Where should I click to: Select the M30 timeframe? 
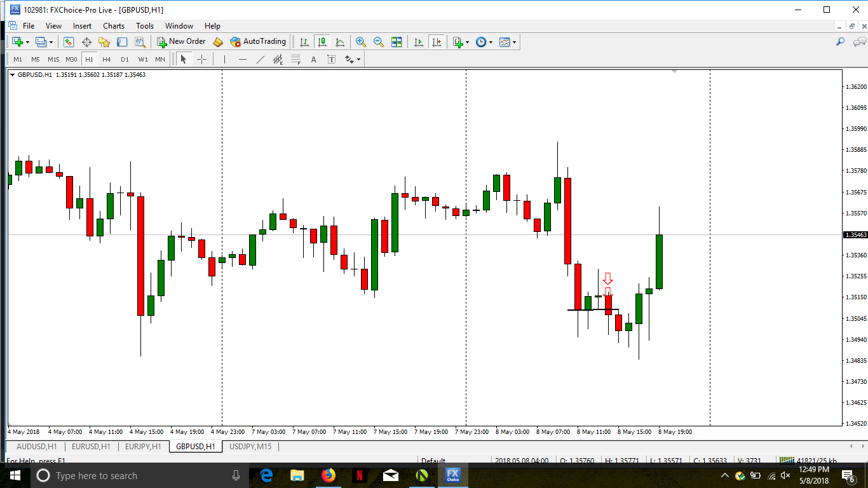click(71, 60)
